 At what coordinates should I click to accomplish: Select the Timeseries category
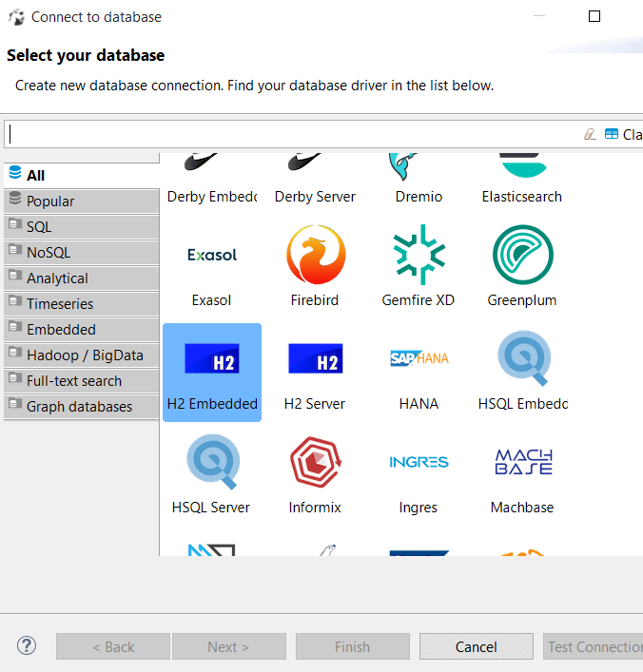tap(82, 304)
